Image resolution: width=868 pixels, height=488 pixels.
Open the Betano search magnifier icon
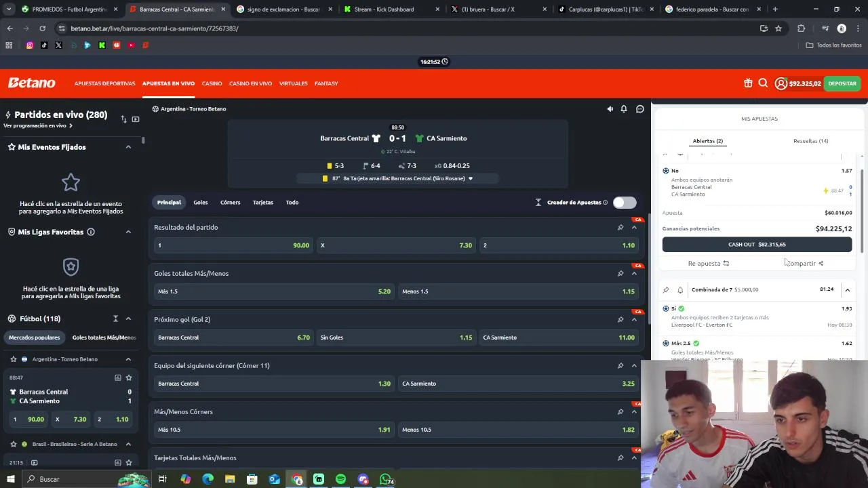763,83
